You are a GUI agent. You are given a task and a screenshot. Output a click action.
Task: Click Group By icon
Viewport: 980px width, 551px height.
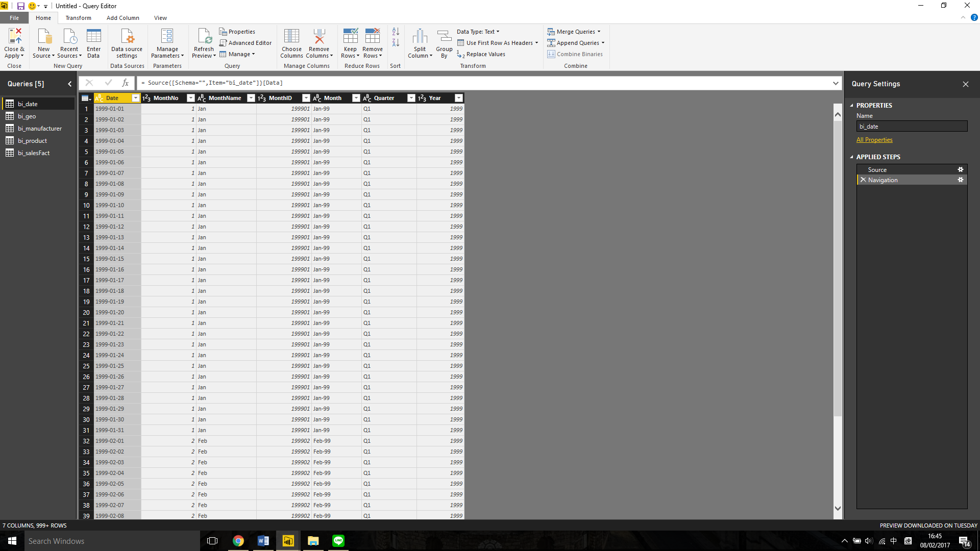pyautogui.click(x=444, y=36)
